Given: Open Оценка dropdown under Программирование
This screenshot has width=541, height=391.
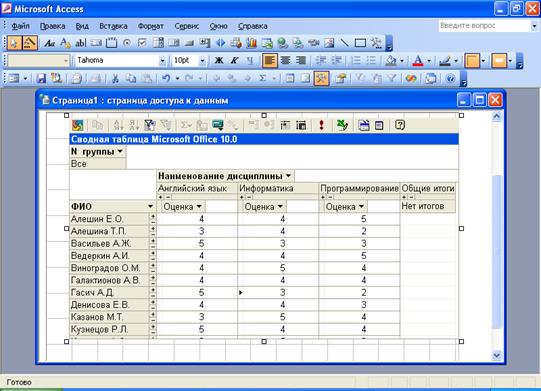Looking at the screenshot, I should click(x=361, y=207).
